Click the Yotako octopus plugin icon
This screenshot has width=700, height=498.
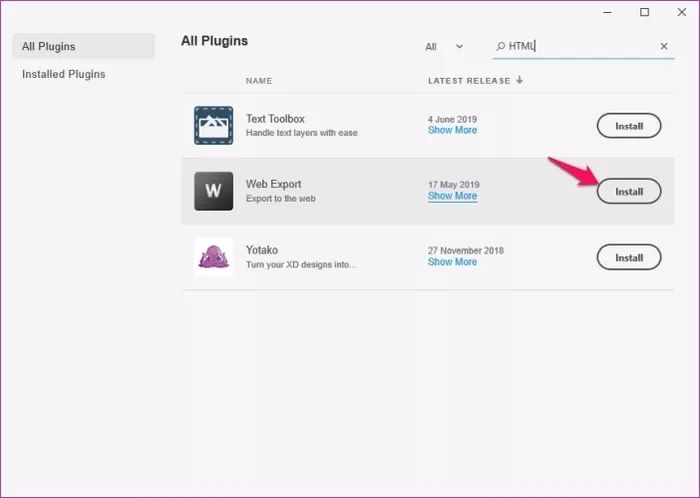pyautogui.click(x=213, y=257)
